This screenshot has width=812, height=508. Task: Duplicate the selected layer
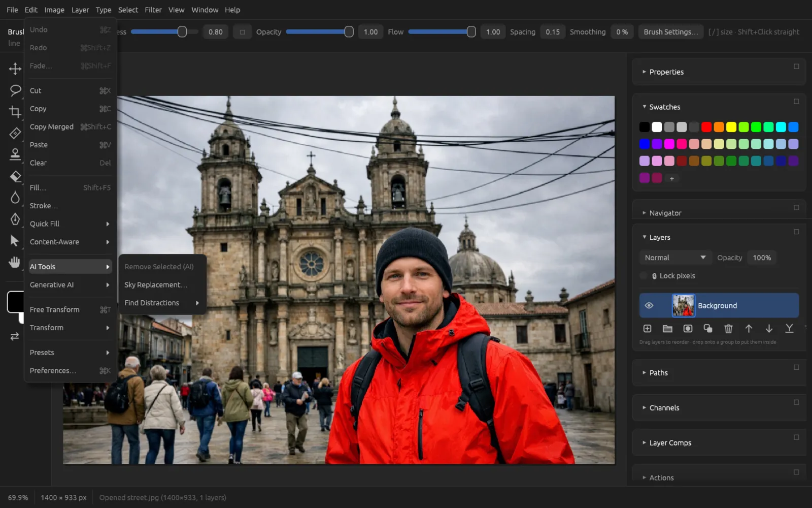708,329
